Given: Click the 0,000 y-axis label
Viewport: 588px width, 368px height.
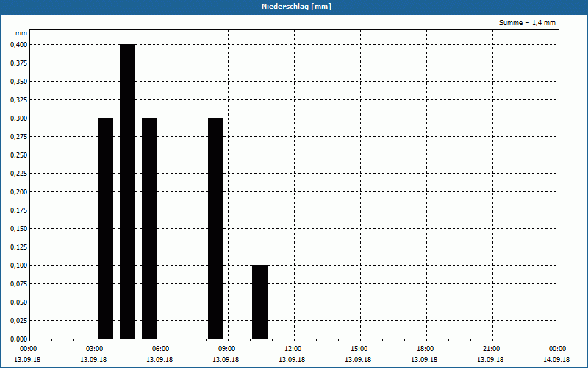Looking at the screenshot, I should (19, 339).
